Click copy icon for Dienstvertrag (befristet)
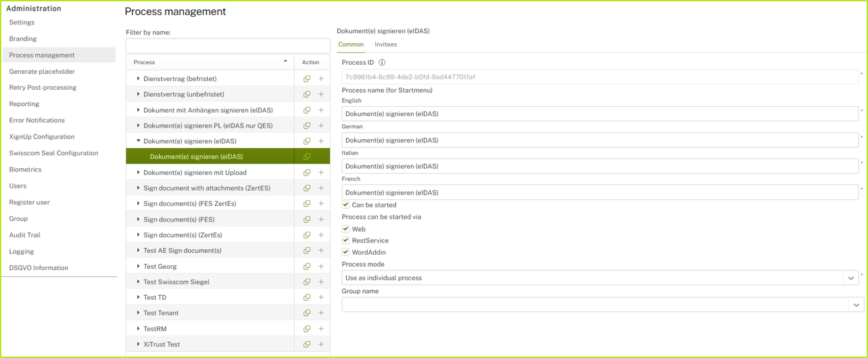The width and height of the screenshot is (868, 358). pyautogui.click(x=307, y=79)
